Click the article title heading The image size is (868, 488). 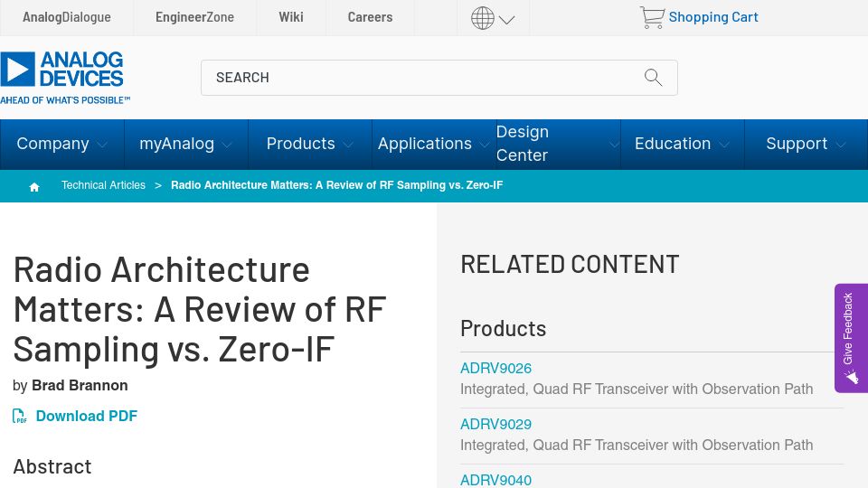tap(199, 309)
